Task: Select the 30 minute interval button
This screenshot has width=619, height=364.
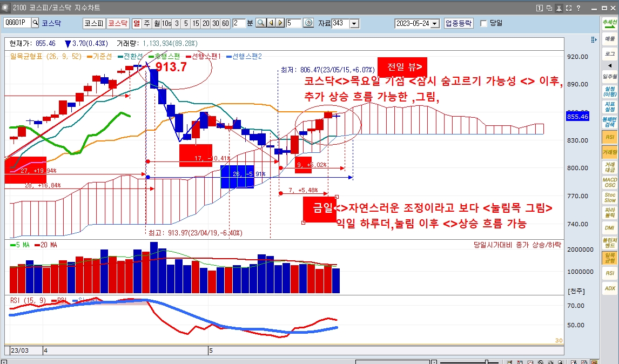Action: pyautogui.click(x=216, y=23)
